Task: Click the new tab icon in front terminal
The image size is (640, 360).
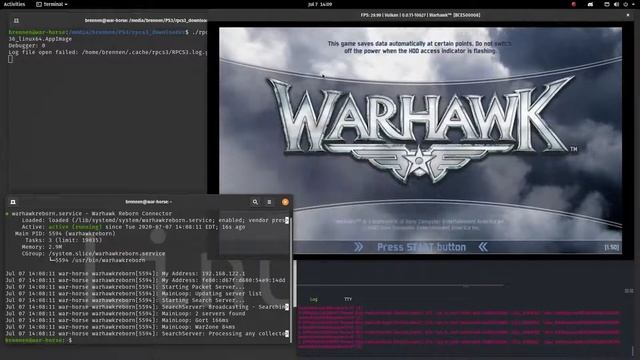Action: coord(13,202)
